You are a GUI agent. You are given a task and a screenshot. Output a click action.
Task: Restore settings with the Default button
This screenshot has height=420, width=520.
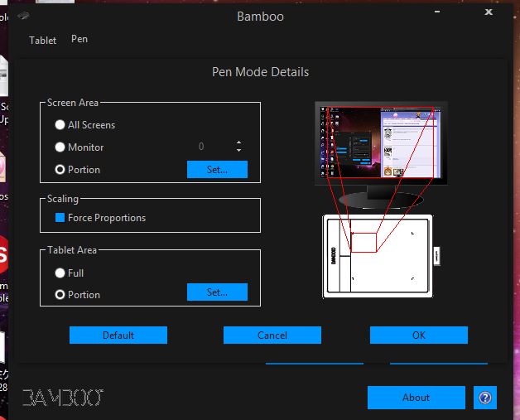coord(118,335)
